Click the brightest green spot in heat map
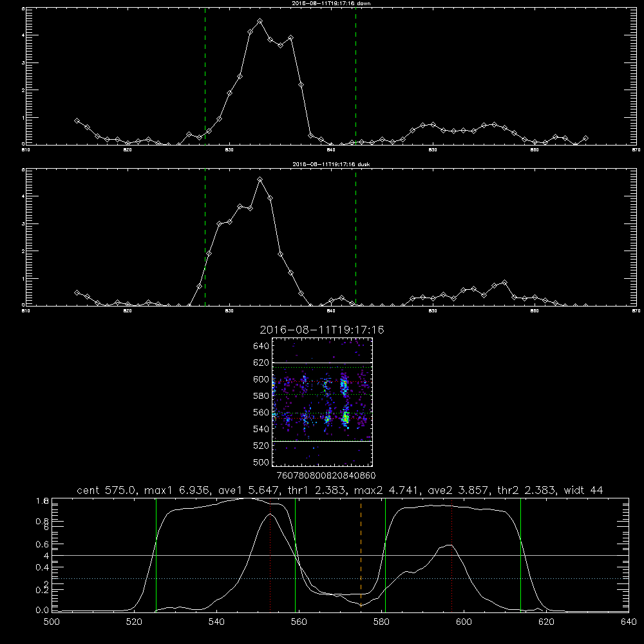The height and width of the screenshot is (644, 644). click(346, 418)
